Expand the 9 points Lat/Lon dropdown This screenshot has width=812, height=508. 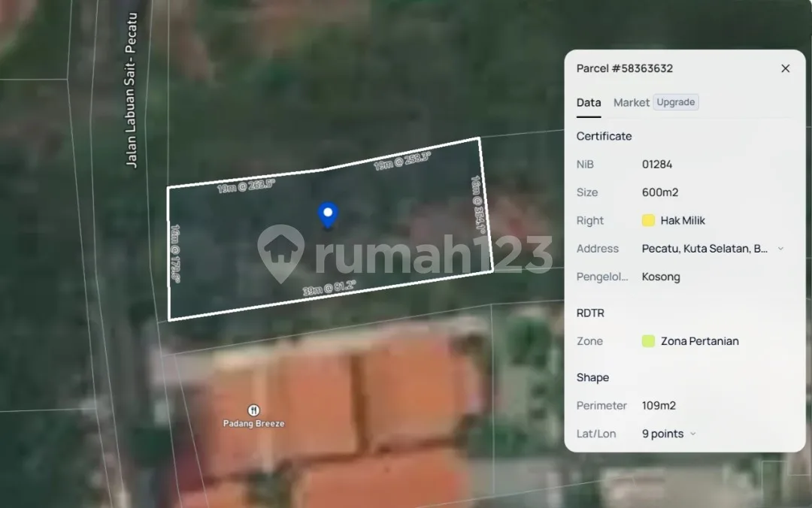pyautogui.click(x=693, y=434)
